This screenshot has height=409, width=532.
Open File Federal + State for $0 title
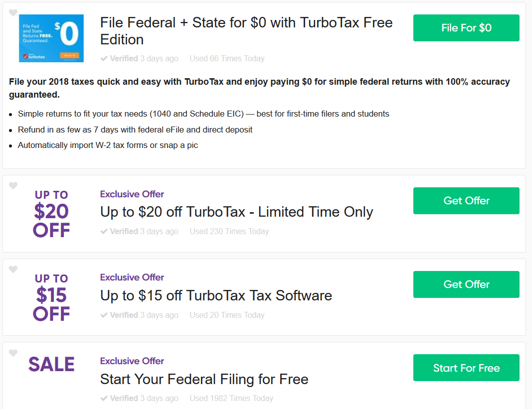coord(246,31)
